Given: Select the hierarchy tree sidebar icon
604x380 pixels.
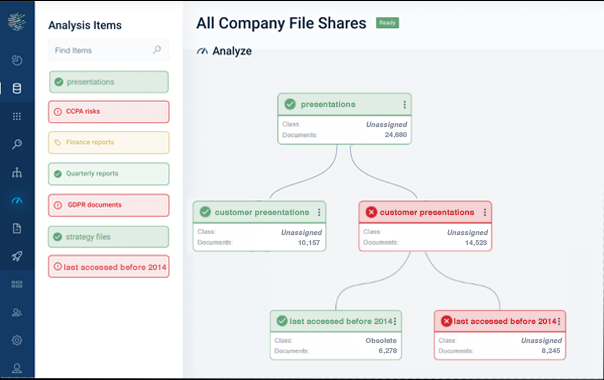Looking at the screenshot, I should tap(17, 172).
